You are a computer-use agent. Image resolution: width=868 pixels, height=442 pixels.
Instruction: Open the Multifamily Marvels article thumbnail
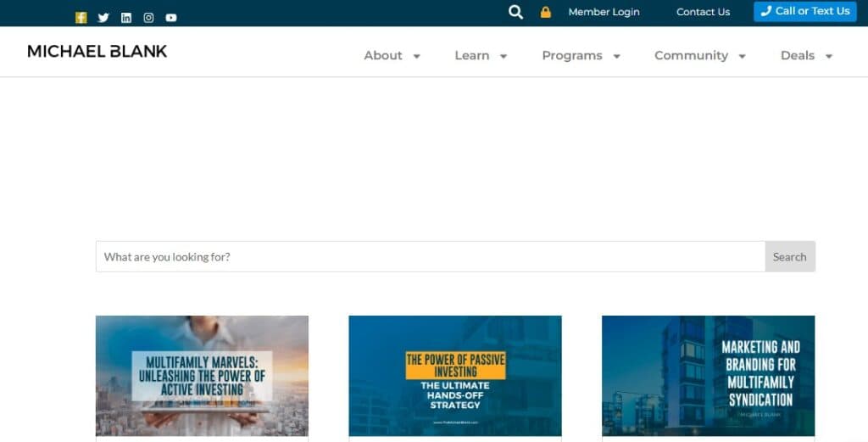[x=202, y=376]
